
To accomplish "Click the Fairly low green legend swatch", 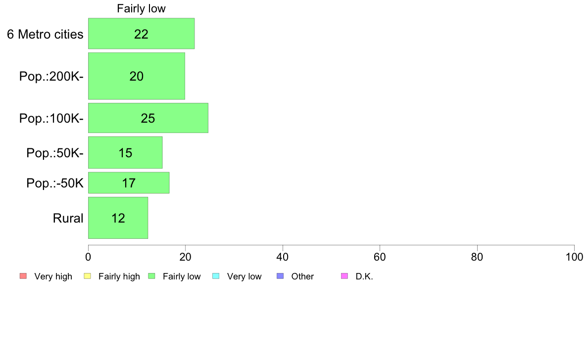I will click(151, 276).
